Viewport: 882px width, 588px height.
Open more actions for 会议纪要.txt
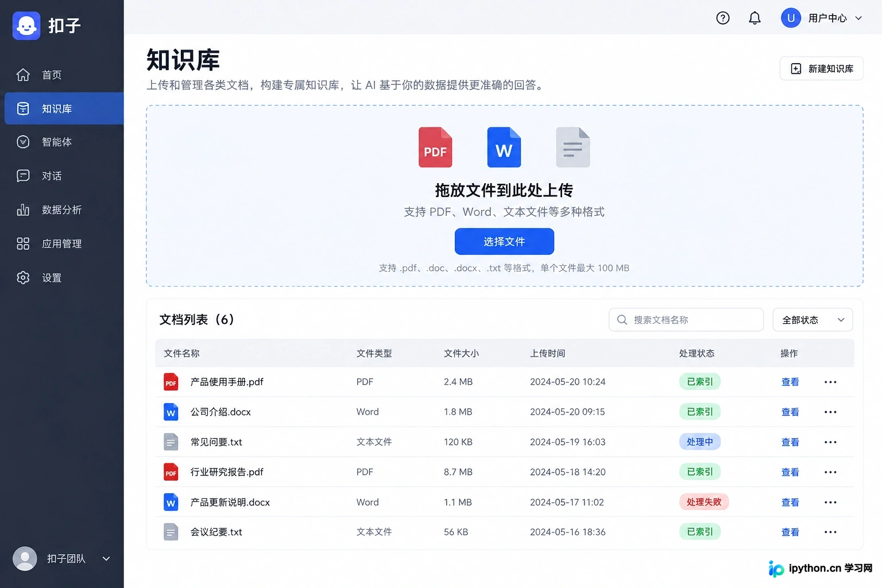click(x=830, y=532)
